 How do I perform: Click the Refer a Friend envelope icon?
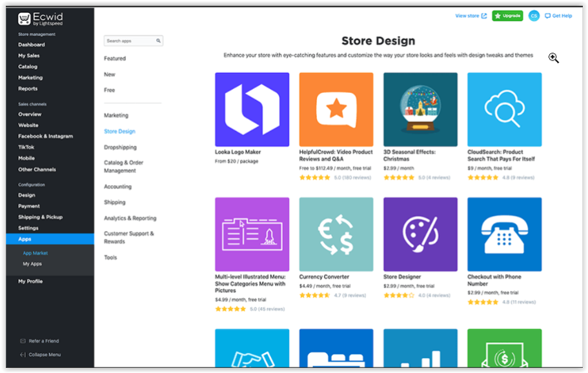(23, 341)
